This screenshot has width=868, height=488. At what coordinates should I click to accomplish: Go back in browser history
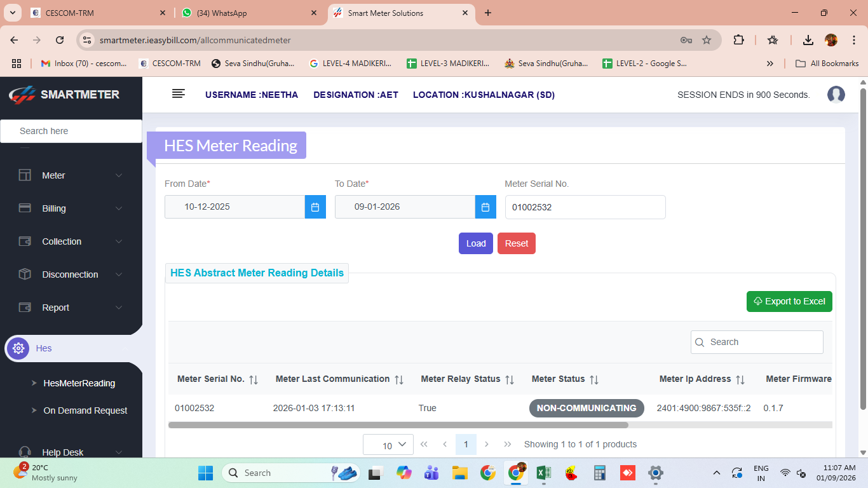point(15,40)
